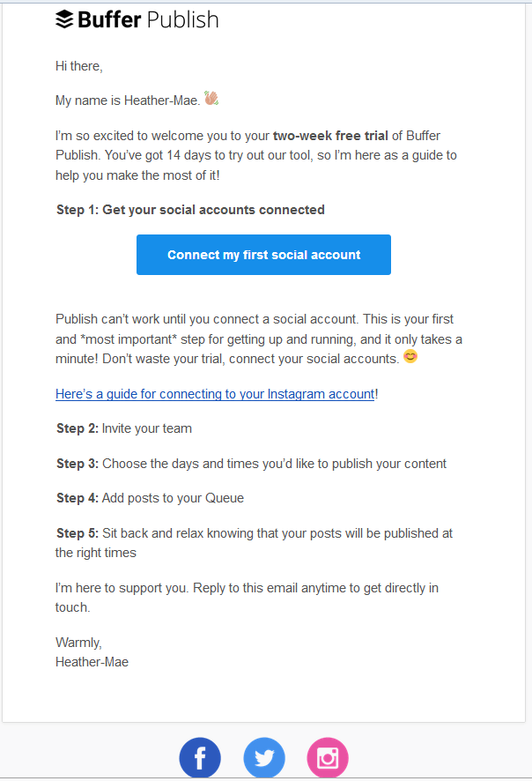The height and width of the screenshot is (781, 532).
Task: Click the smiling face emoji
Action: pyautogui.click(x=410, y=357)
